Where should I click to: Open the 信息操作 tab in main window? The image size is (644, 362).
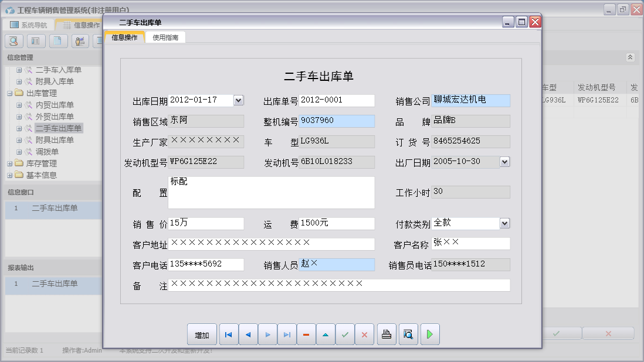point(81,25)
